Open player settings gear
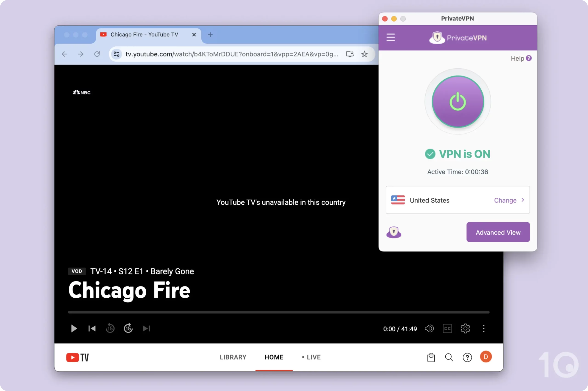This screenshot has width=588, height=391. pyautogui.click(x=465, y=328)
